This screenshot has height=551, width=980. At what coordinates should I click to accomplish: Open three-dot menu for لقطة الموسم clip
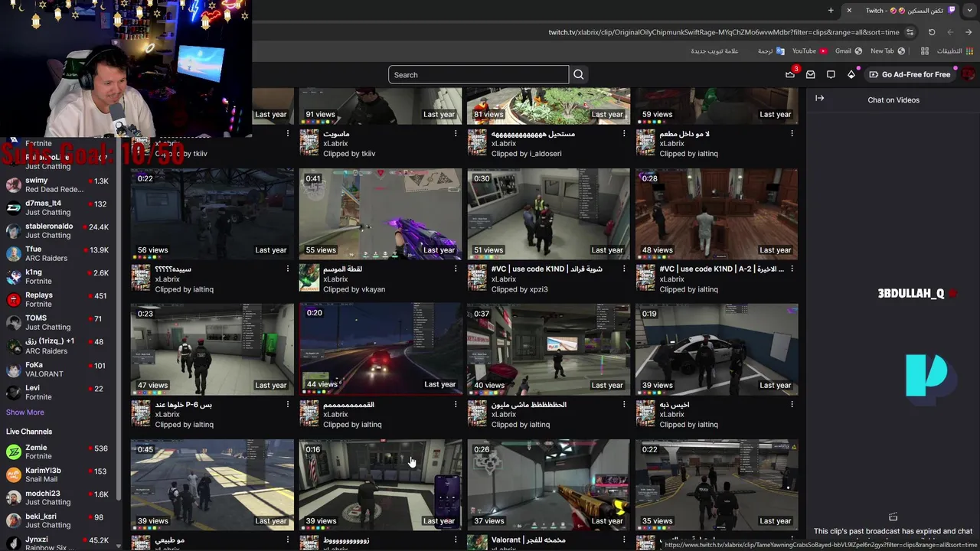click(456, 269)
